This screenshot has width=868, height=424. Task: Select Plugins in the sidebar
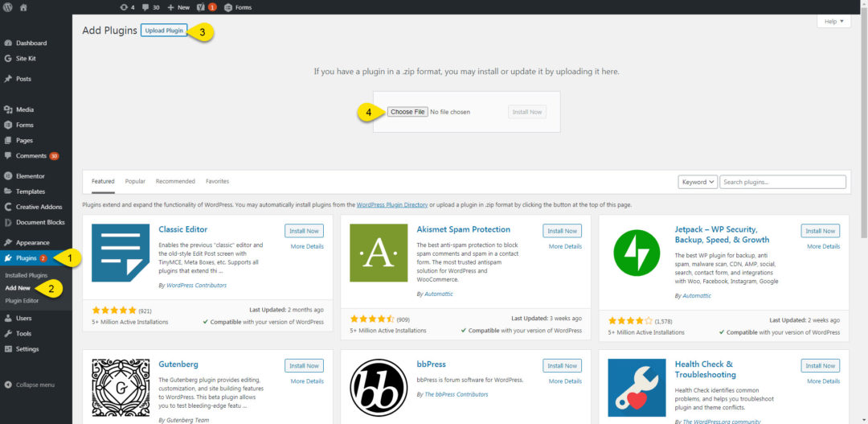click(x=27, y=257)
